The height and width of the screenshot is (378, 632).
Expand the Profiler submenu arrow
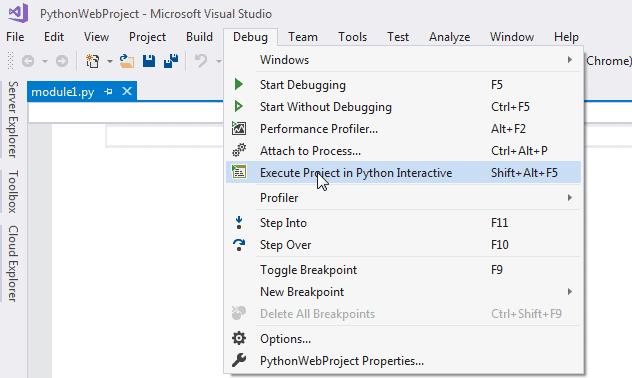pyautogui.click(x=570, y=198)
